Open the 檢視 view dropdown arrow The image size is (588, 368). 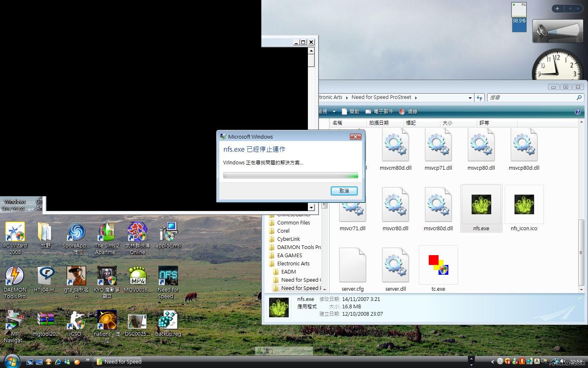(334, 112)
